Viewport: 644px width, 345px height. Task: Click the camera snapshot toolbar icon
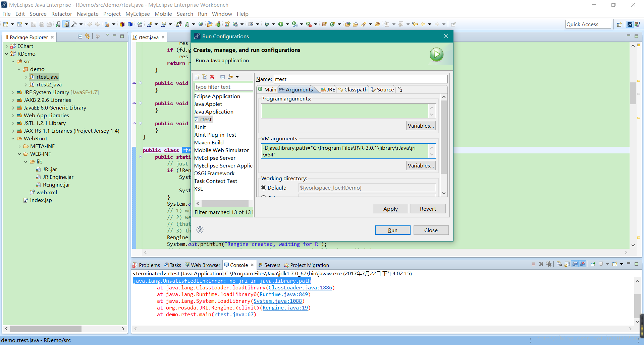(x=251, y=24)
